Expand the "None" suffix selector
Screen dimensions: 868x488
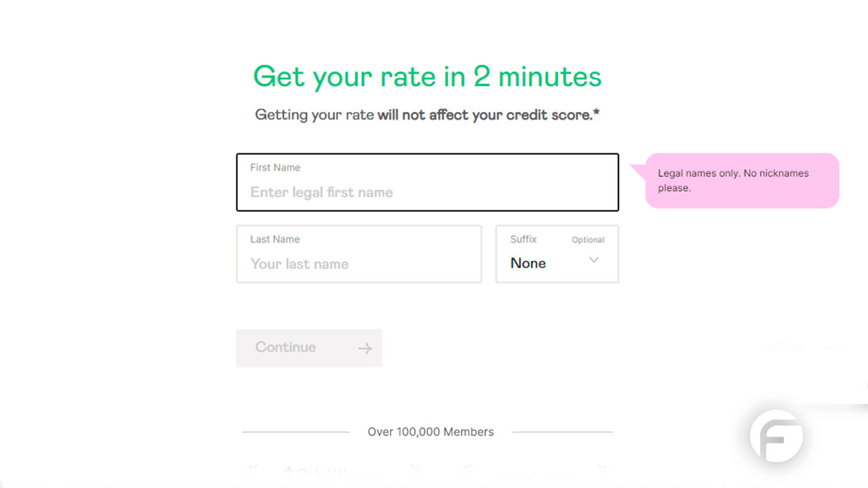pos(557,263)
